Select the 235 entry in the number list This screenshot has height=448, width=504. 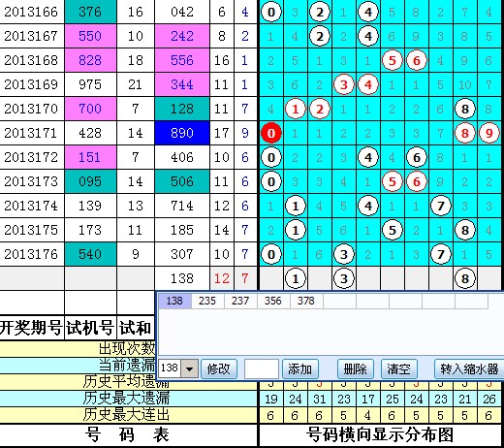(x=207, y=301)
